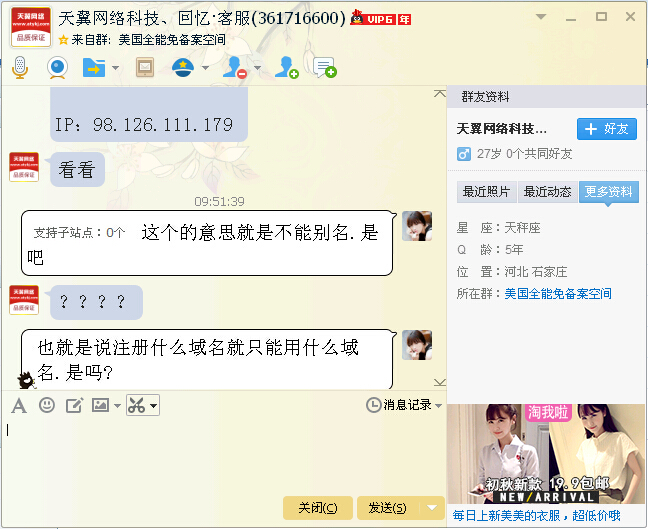Open the email icon in the toolbar
The width and height of the screenshot is (648, 529).
click(x=145, y=67)
